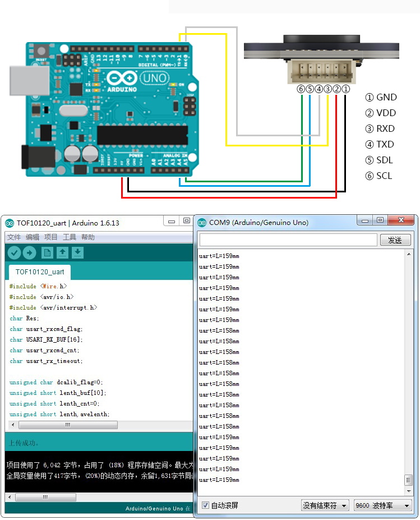
Task: Click the Verify checkmark icon
Action: [14, 253]
